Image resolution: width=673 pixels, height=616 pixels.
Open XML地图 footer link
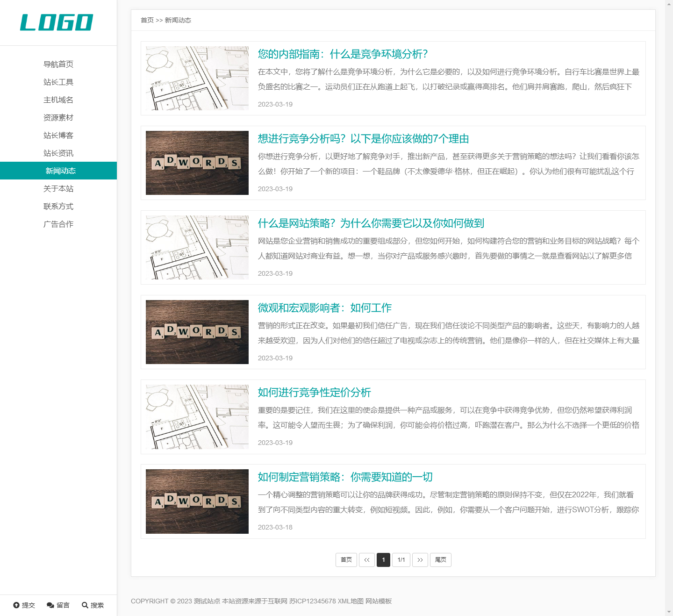(351, 601)
